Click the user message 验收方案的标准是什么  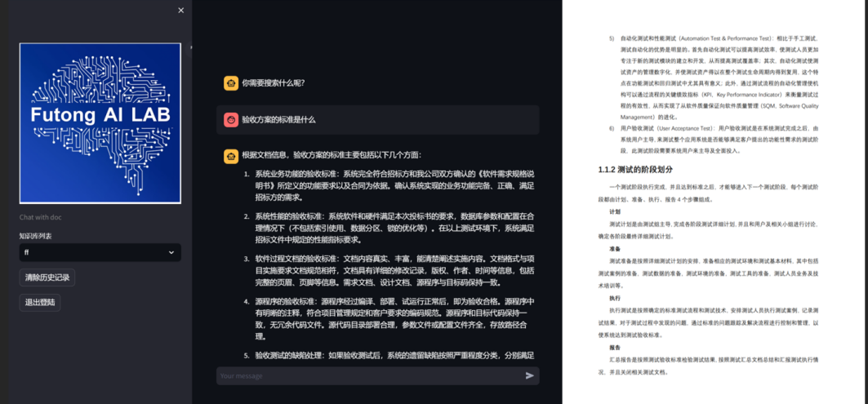[x=278, y=120]
